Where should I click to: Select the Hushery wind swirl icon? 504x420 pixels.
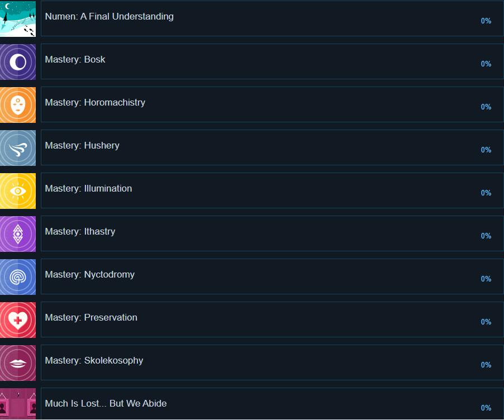coord(18,148)
